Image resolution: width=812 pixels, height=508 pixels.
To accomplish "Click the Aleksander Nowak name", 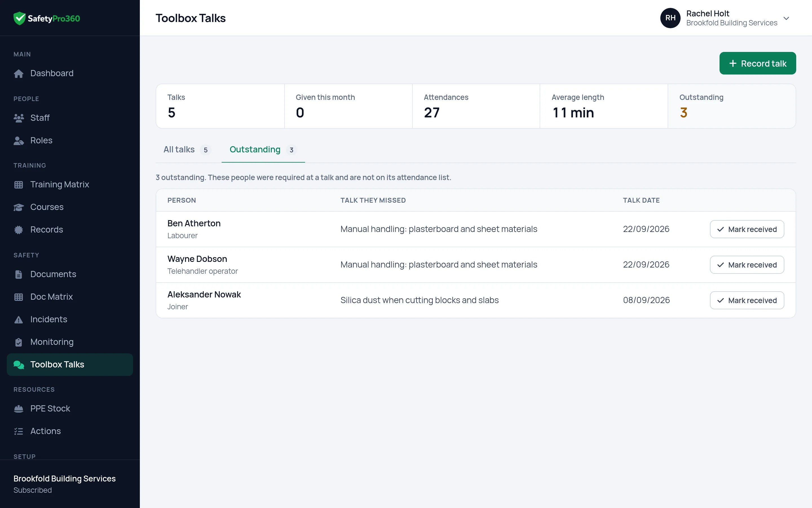I will 204,295.
